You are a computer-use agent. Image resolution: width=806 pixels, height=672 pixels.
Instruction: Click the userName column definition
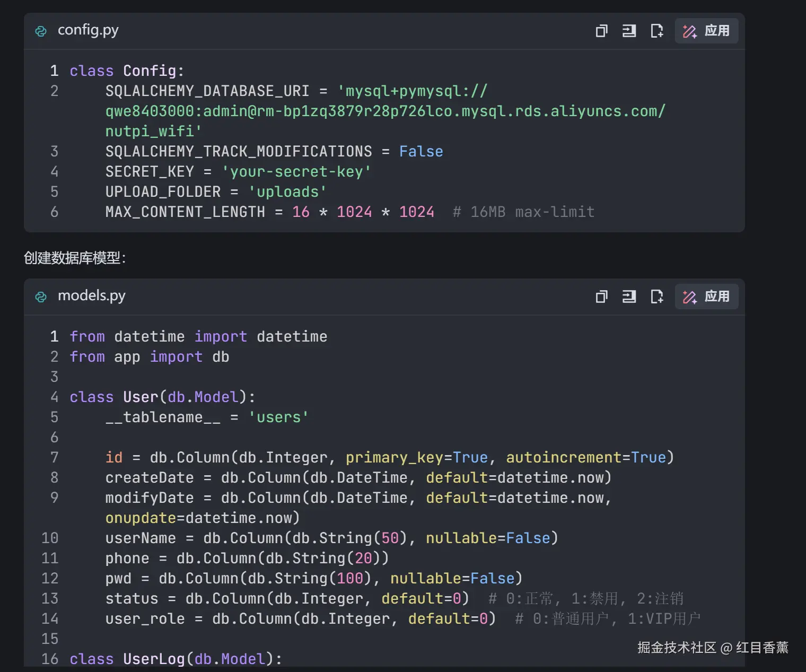click(332, 538)
